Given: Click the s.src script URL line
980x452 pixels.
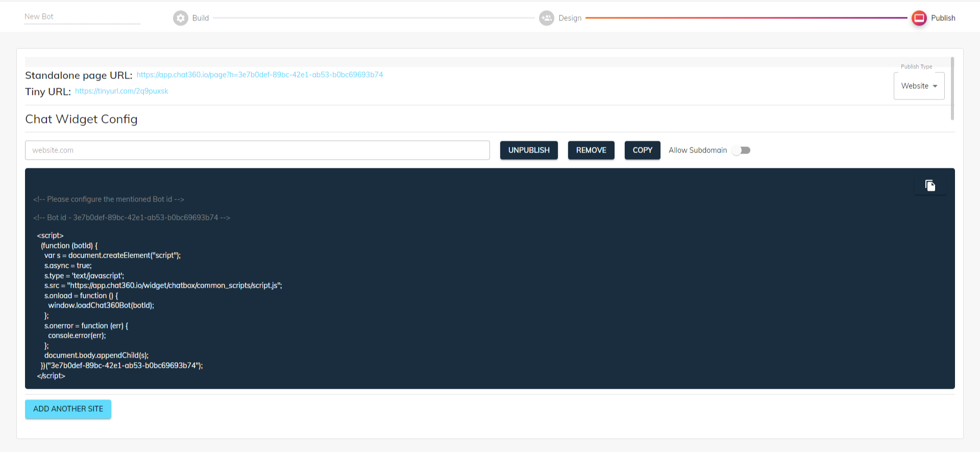Looking at the screenshot, I should pos(163,285).
